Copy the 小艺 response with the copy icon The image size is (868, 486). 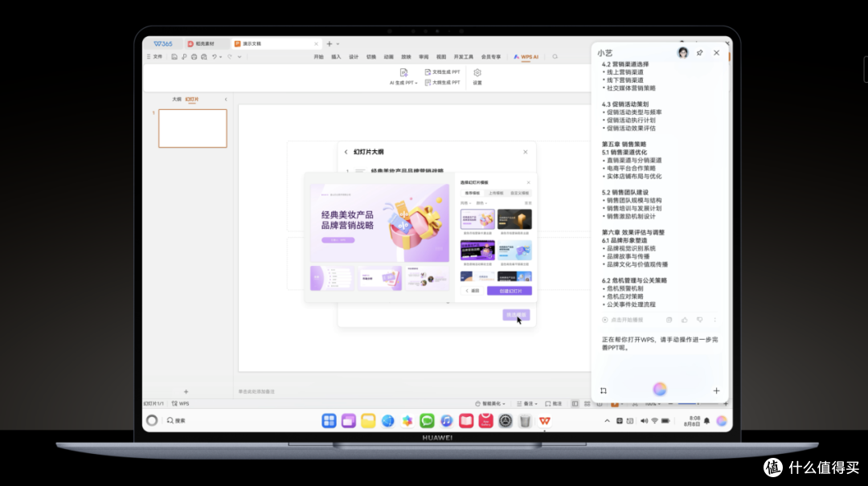tap(669, 320)
